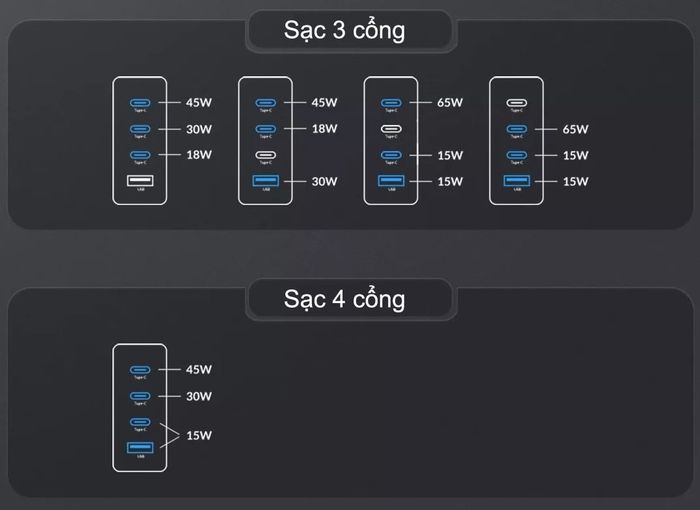Select 18W Type-C port on the 45W/18W/30W charger
Viewport: 700px width, 510px height.
pos(266,129)
